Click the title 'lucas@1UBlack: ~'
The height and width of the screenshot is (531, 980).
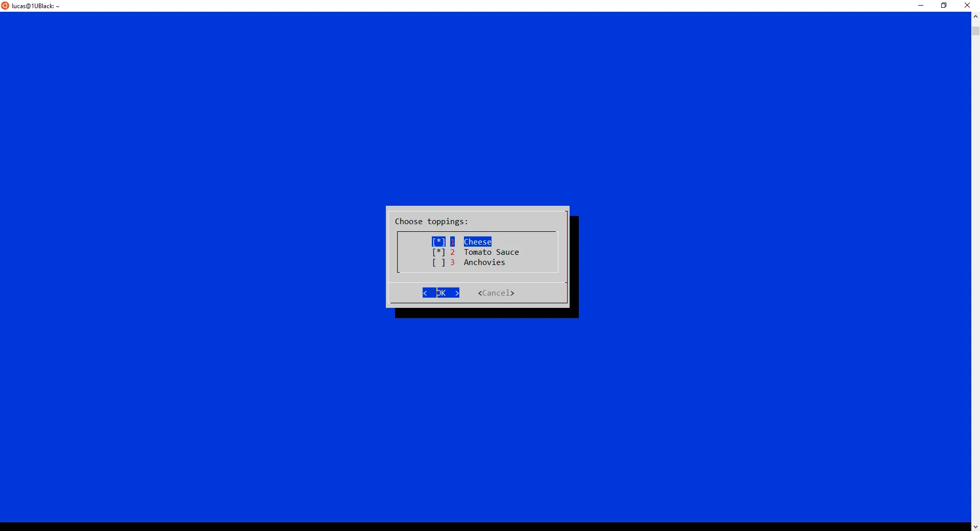[x=36, y=6]
